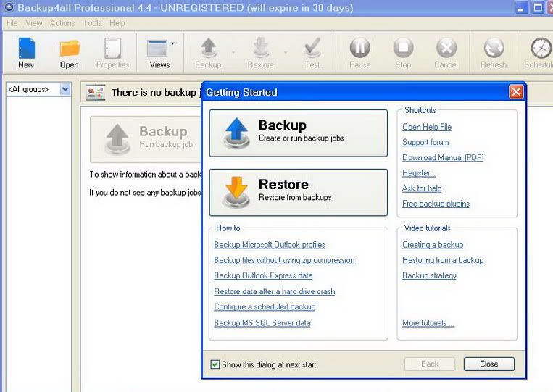Open the Backup toolbar dropdown arrow

pos(233,53)
